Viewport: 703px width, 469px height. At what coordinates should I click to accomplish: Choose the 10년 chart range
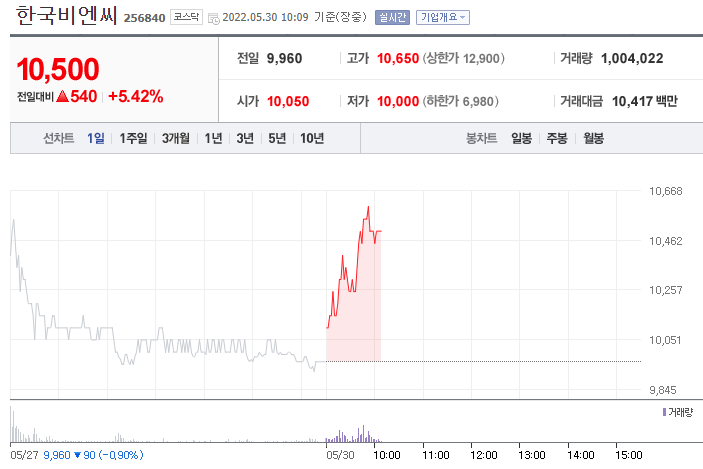(312, 138)
